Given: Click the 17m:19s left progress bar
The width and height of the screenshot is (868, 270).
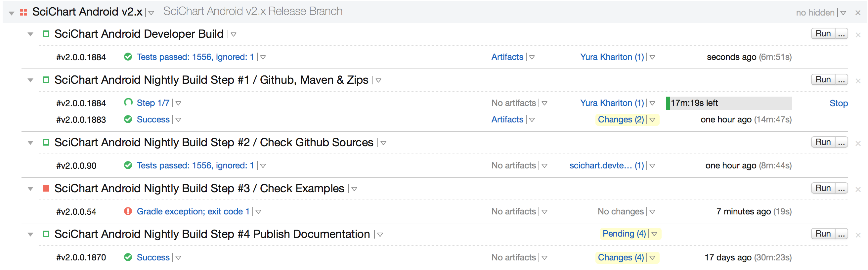Looking at the screenshot, I should 729,103.
